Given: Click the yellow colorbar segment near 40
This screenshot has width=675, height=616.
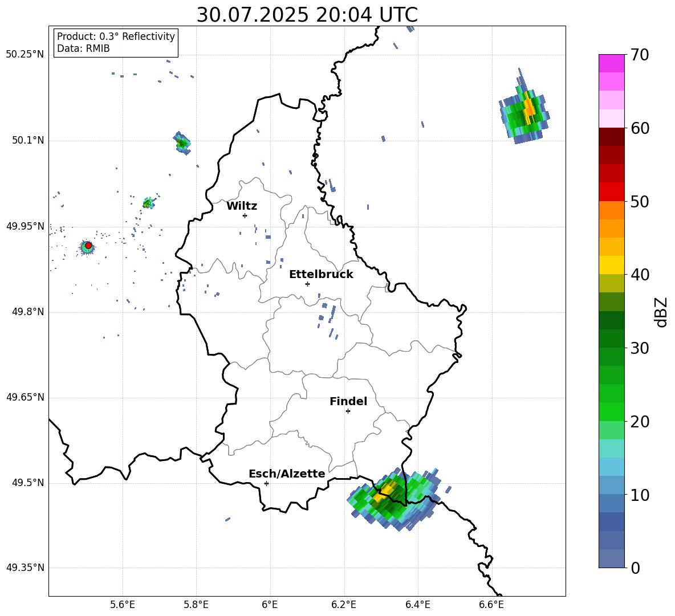Looking at the screenshot, I should coord(612,265).
